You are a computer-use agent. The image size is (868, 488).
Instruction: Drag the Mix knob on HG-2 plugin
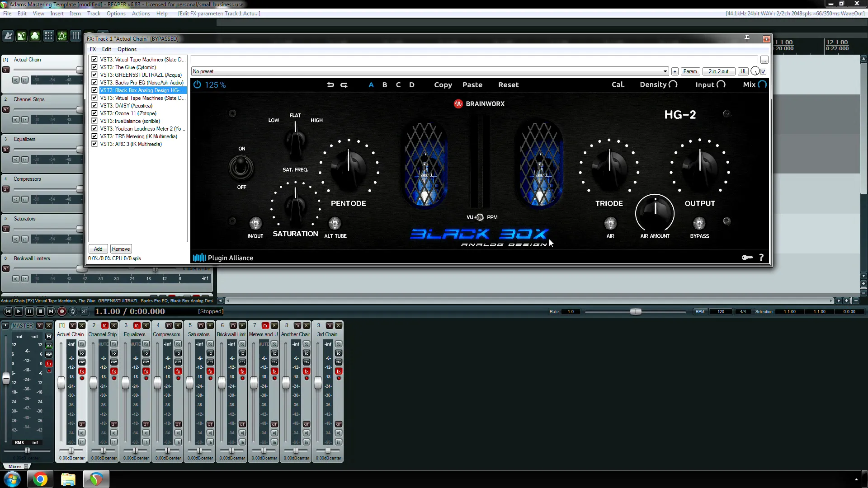[x=762, y=84]
